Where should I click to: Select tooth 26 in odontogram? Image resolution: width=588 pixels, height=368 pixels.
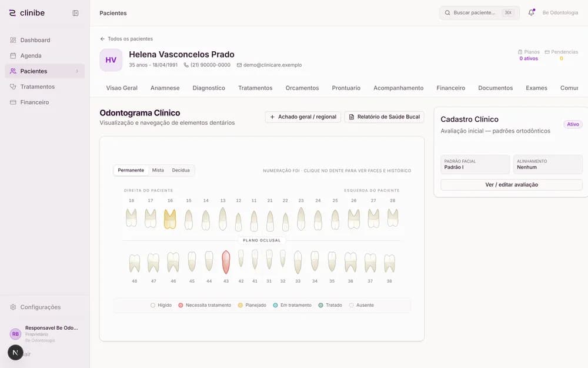pos(353,219)
